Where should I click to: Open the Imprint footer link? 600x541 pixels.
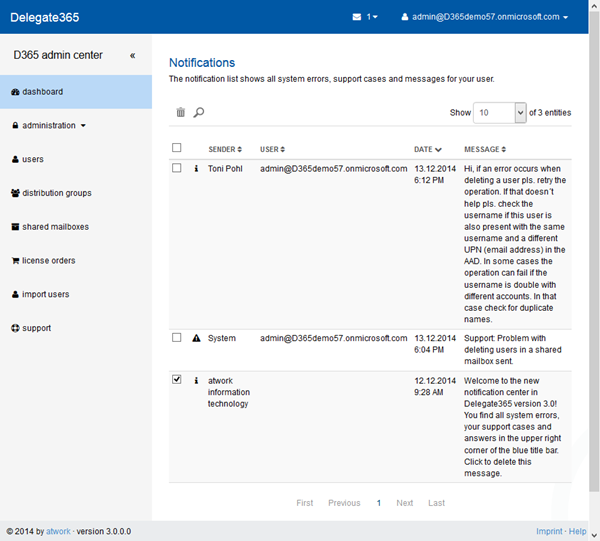pyautogui.click(x=549, y=531)
